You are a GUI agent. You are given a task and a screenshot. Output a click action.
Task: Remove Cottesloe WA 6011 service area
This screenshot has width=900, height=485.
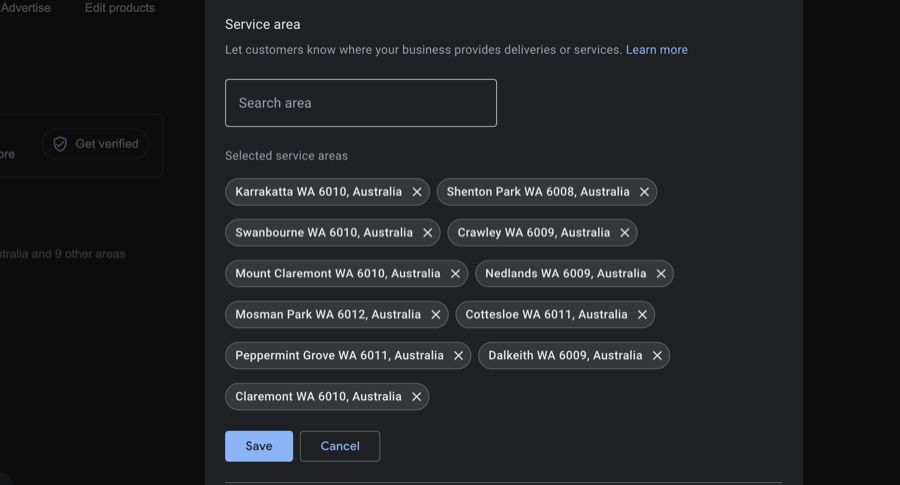pos(642,315)
